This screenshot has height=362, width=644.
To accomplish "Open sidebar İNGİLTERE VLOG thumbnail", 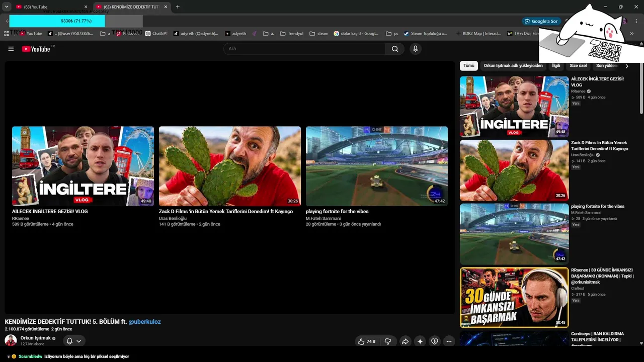I will click(514, 107).
